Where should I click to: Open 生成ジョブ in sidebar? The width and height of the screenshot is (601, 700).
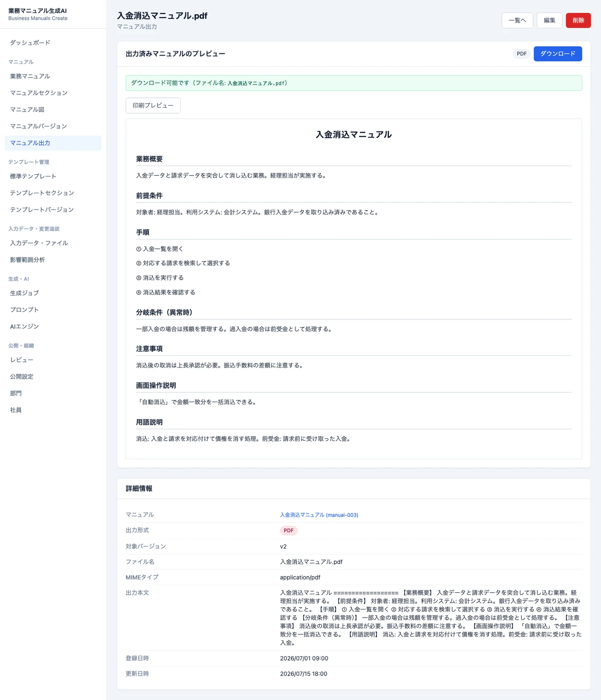pos(53,293)
